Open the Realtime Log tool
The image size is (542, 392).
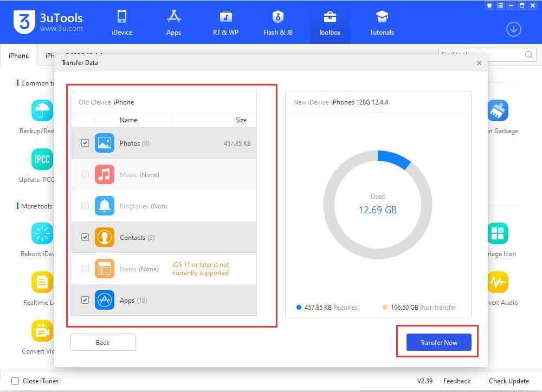41,282
